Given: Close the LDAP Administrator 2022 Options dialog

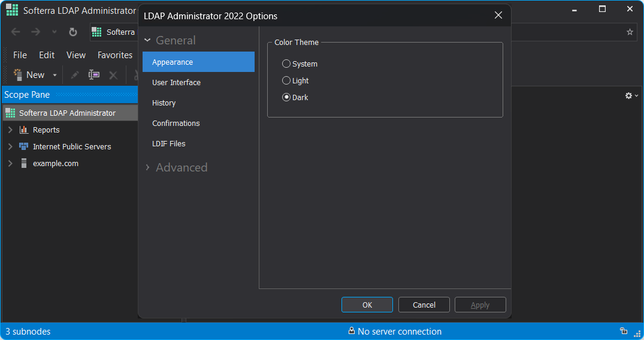Looking at the screenshot, I should click(498, 15).
